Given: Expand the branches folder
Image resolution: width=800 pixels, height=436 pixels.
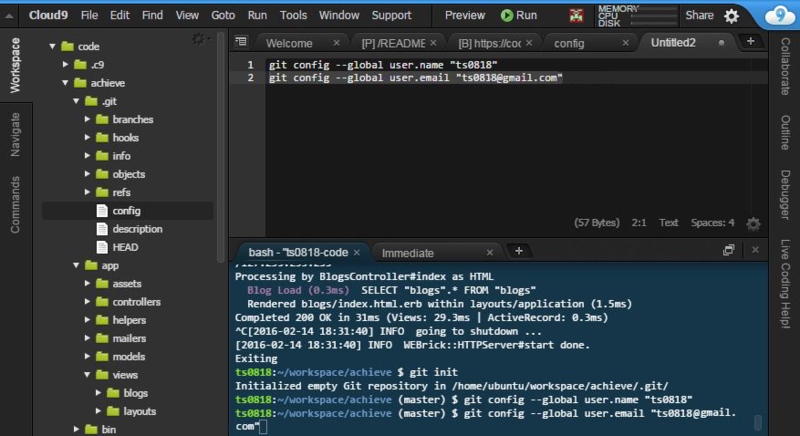Looking at the screenshot, I should 87,119.
